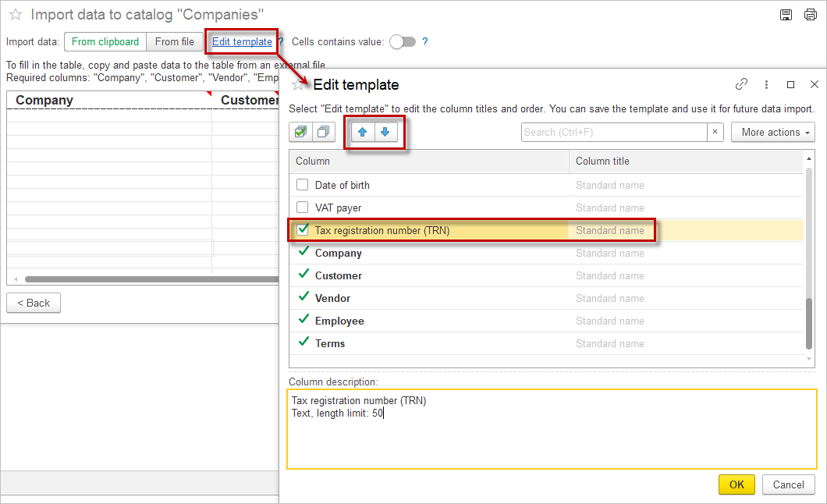Enable the 'Date of birth' column checkbox
This screenshot has width=827, height=504.
pyautogui.click(x=303, y=185)
